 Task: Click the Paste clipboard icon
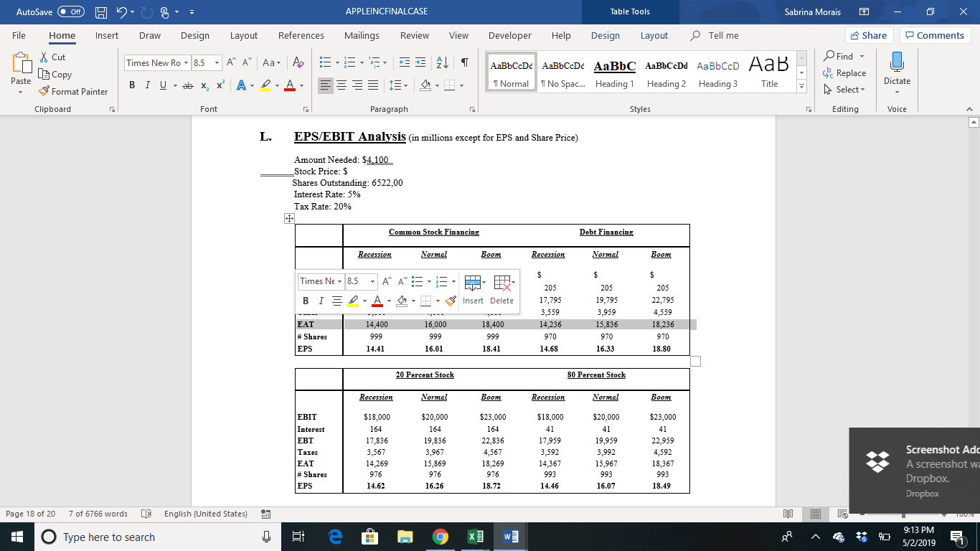21,65
